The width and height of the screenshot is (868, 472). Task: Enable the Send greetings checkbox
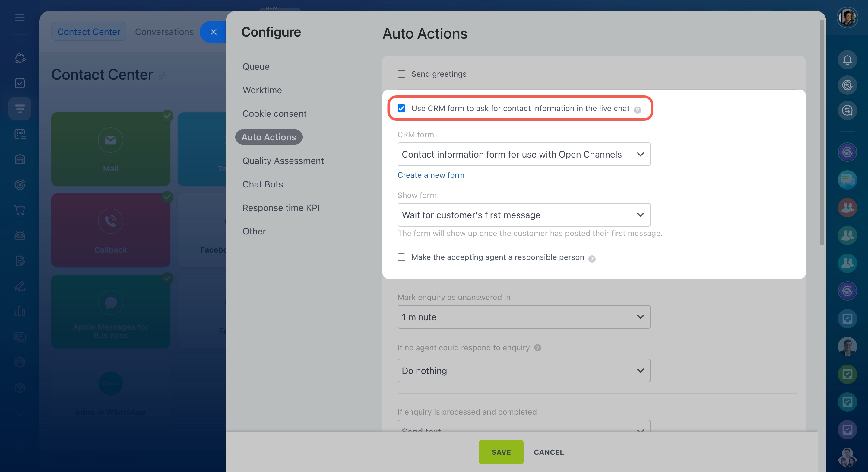(401, 74)
